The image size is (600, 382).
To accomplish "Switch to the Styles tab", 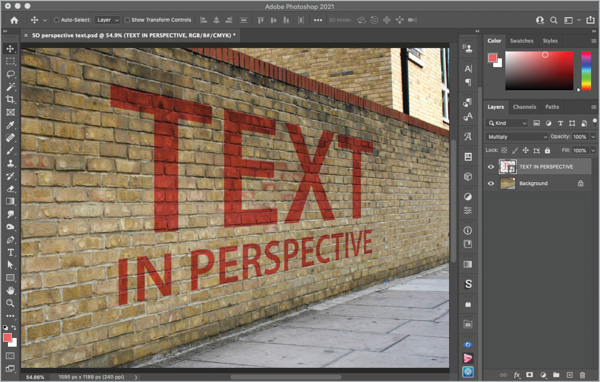I will click(x=550, y=41).
